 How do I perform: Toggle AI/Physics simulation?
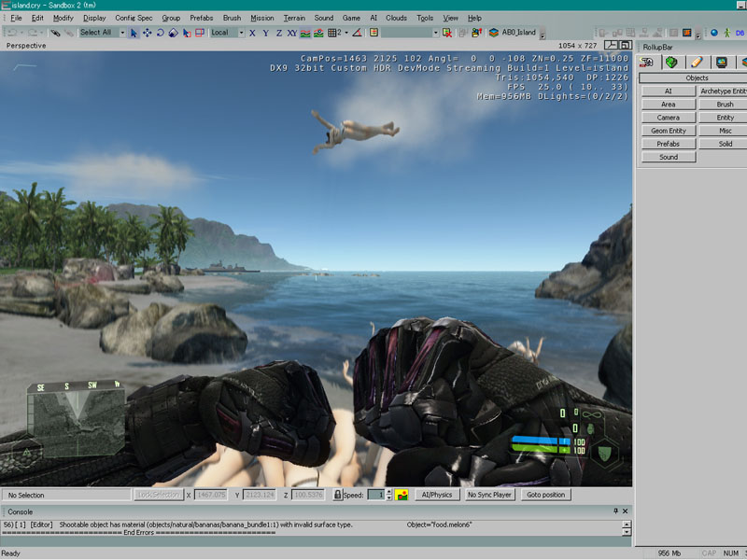[437, 495]
